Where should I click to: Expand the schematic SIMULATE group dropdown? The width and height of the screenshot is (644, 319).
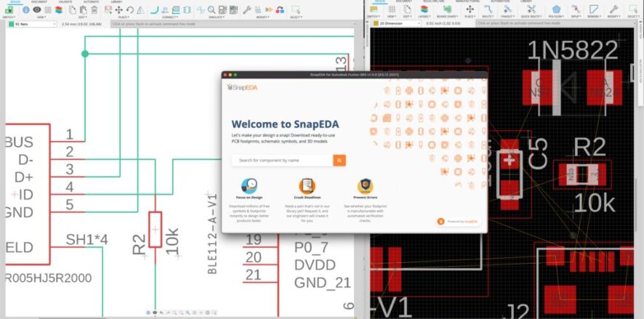216,17
